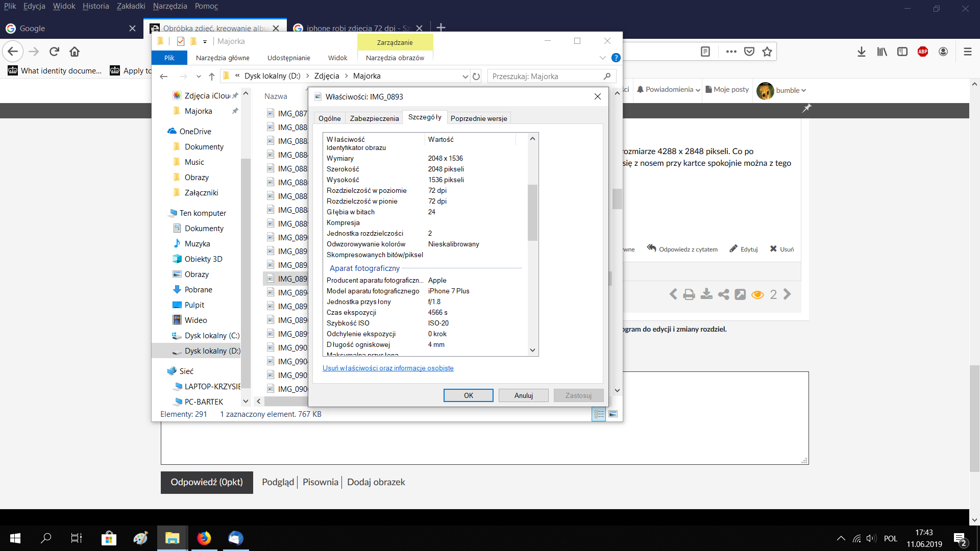Open Firefox downloads panel
This screenshot has width=980, height=551.
coord(862,52)
